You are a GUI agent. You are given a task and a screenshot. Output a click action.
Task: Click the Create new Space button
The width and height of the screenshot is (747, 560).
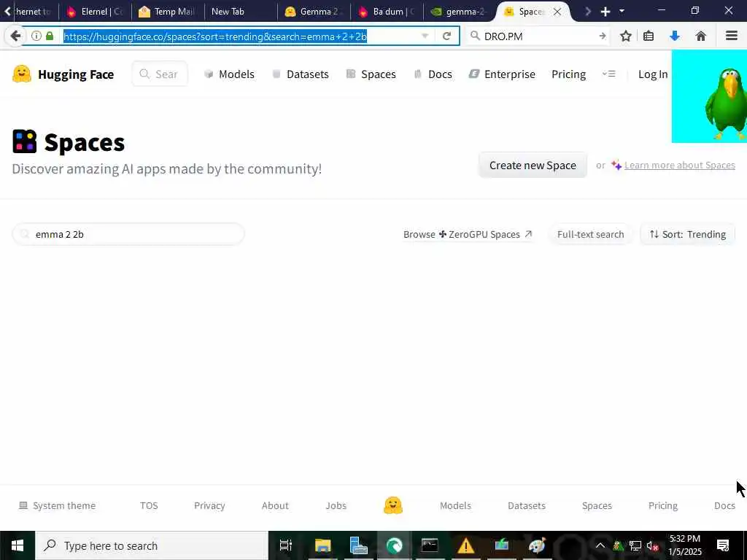tap(533, 166)
